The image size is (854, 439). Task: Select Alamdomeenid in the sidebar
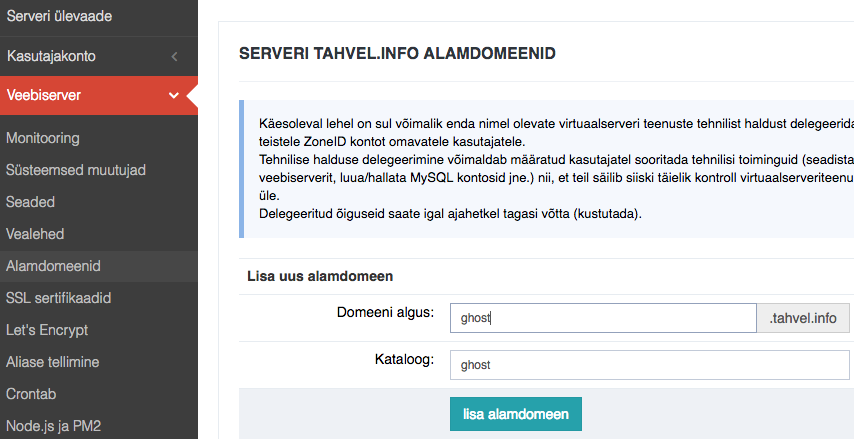[99, 266]
